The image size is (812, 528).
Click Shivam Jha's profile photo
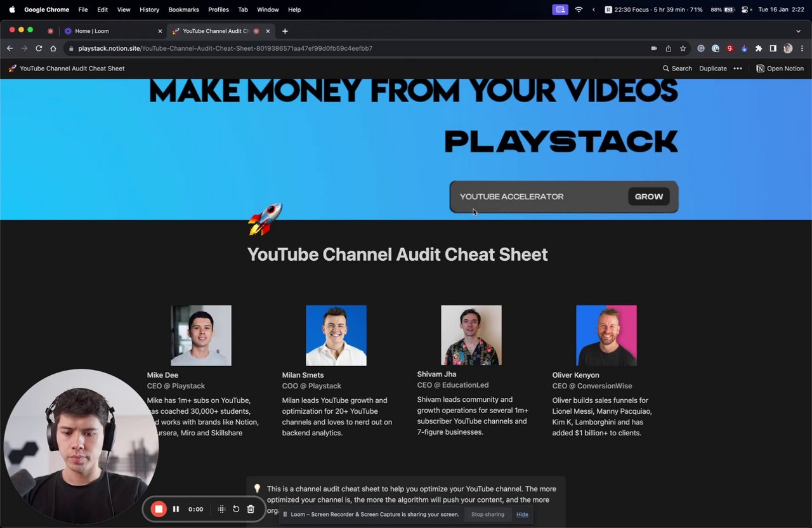coord(471,335)
